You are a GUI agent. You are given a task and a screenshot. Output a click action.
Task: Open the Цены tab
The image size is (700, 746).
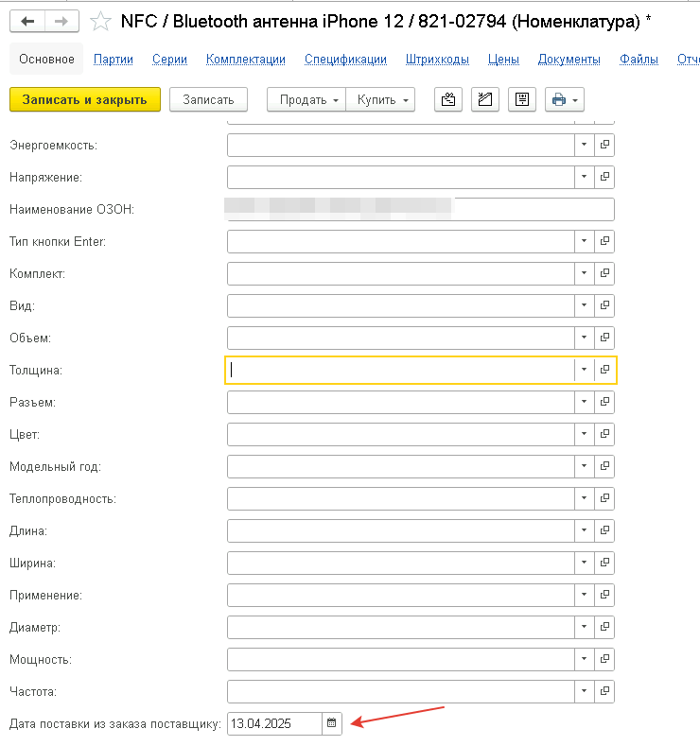coord(503,60)
